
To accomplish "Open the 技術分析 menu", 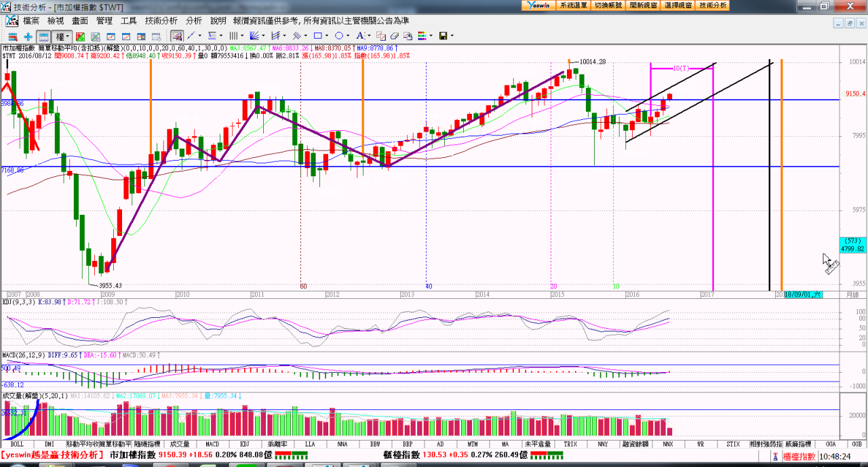I will click(x=161, y=21).
